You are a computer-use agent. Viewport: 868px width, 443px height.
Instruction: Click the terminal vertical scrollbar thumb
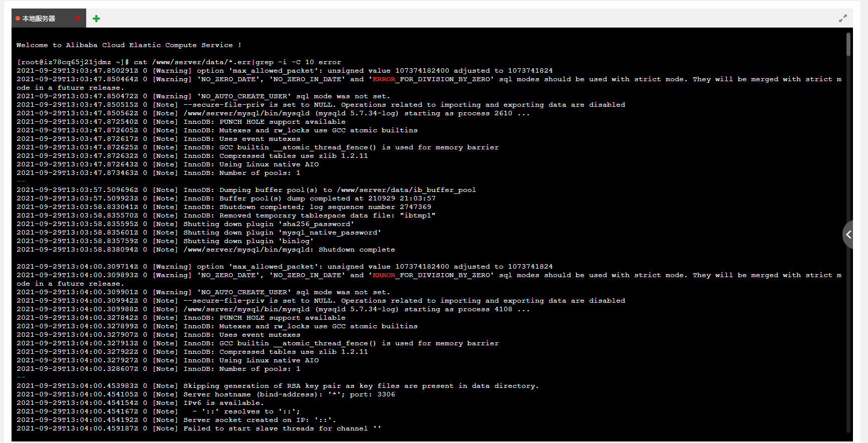click(848, 44)
